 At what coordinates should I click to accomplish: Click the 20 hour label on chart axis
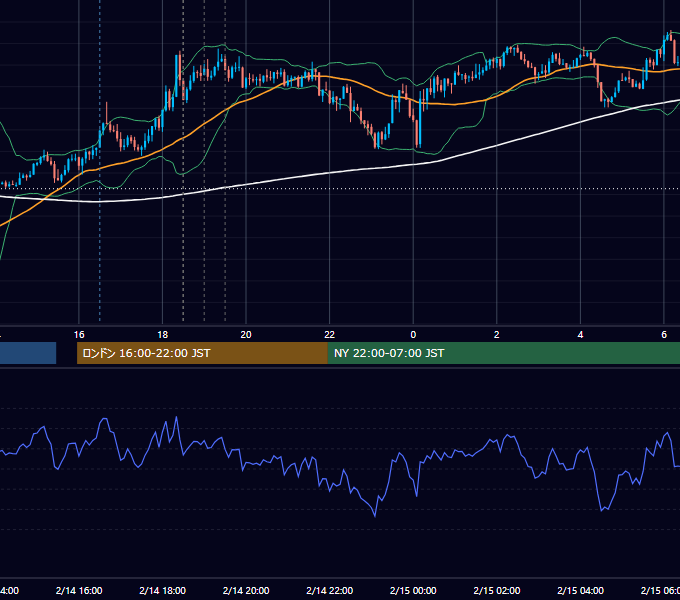[x=246, y=335]
